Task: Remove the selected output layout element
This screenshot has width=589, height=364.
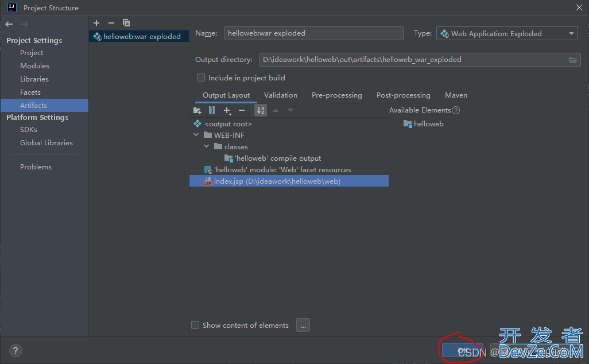Action: [242, 110]
